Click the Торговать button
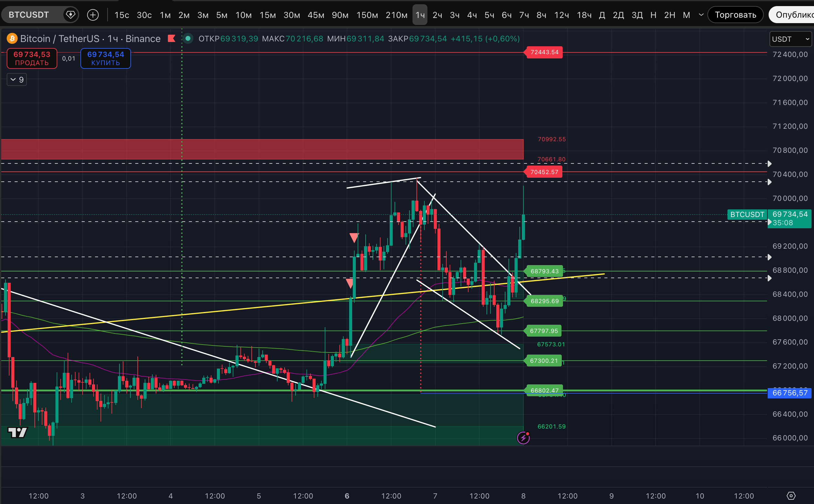This screenshot has width=814, height=504. 735,15
